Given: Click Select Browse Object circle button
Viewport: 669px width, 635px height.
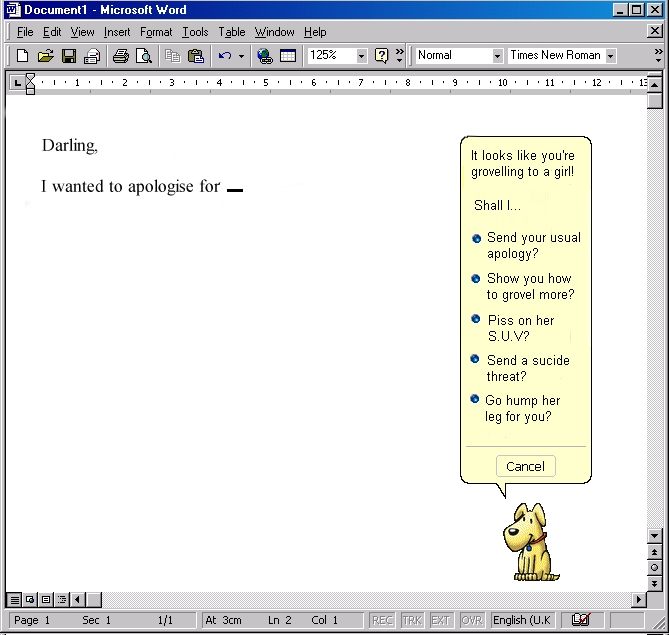Looking at the screenshot, I should pos(654,568).
